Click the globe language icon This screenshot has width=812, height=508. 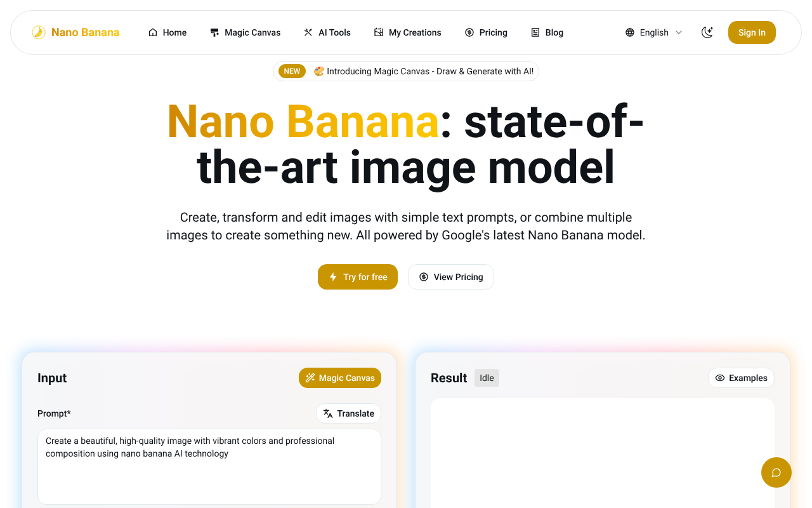coord(629,32)
